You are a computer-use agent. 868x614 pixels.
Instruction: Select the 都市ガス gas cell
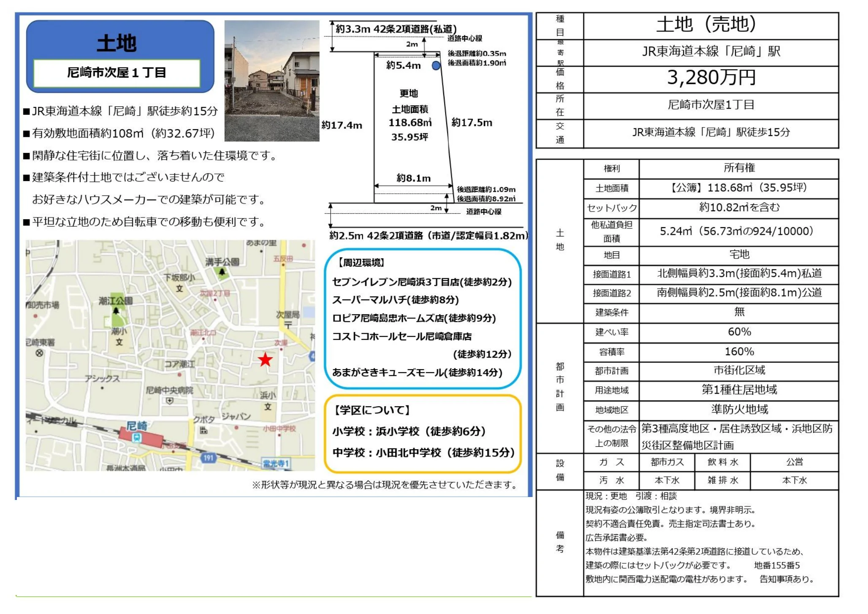pos(667,462)
